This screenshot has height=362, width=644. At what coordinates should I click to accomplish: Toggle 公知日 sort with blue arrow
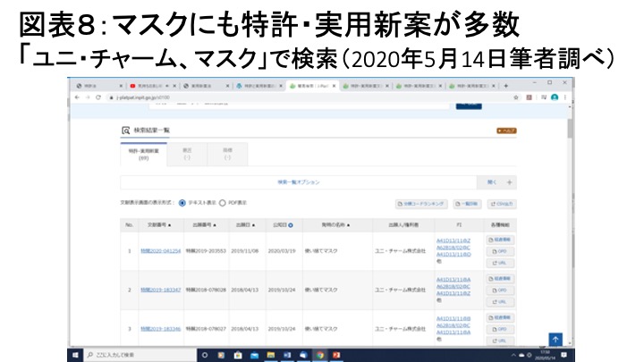291,225
